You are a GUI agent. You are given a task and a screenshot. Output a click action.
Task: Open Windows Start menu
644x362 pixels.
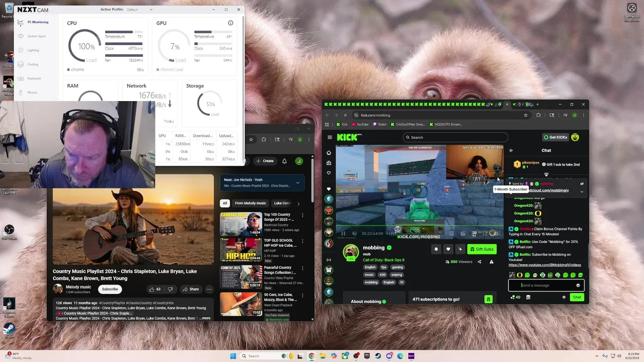233,356
